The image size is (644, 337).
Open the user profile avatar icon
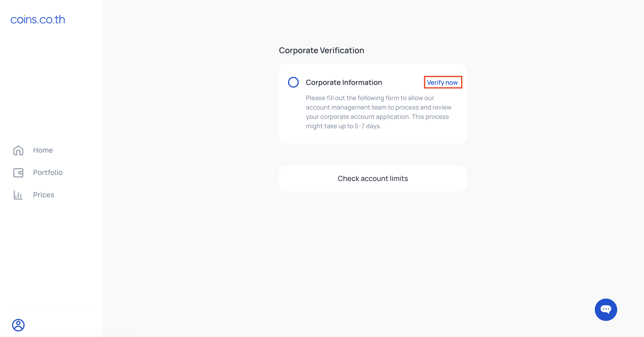pos(18,325)
